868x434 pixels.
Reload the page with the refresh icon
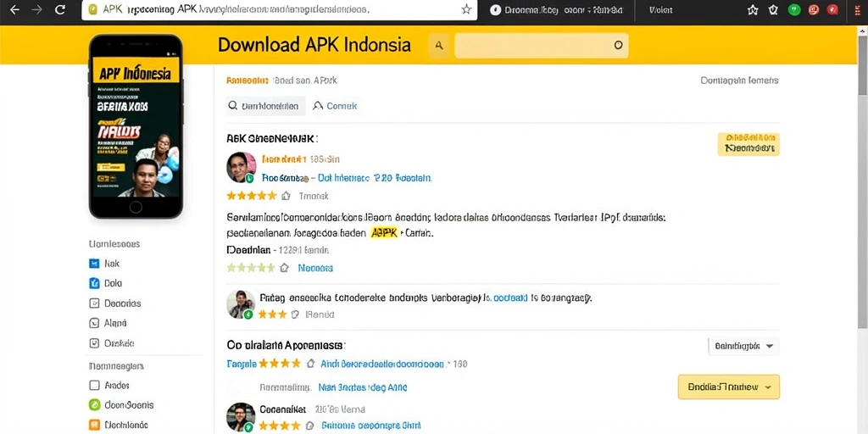pyautogui.click(x=60, y=10)
